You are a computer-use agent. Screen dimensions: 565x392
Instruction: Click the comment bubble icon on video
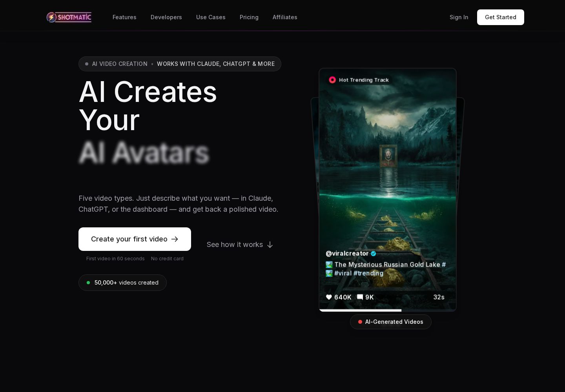tap(360, 297)
